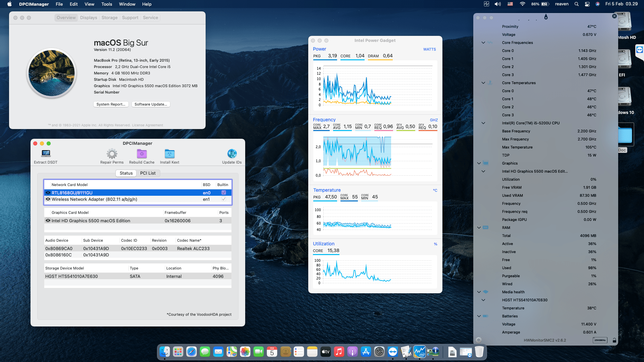Collapse Intel HD Graphics 5500 subgroup
Screen dimensions: 644x362
[483, 171]
